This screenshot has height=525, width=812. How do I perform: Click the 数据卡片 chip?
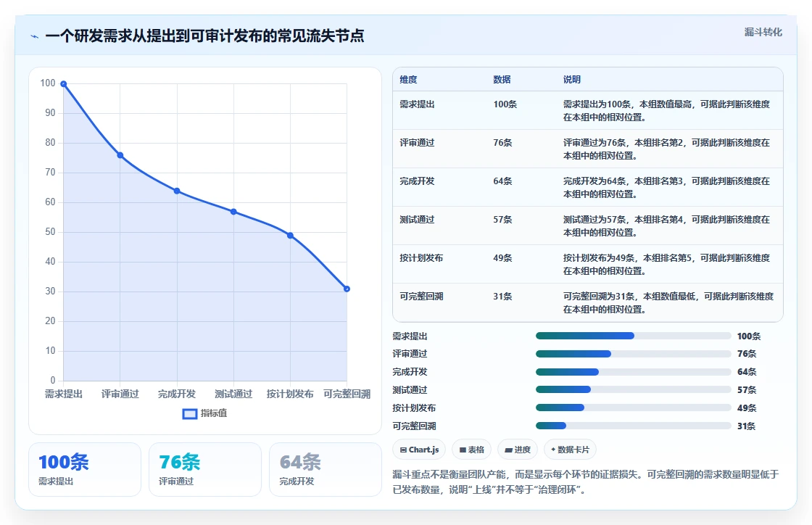click(x=570, y=450)
